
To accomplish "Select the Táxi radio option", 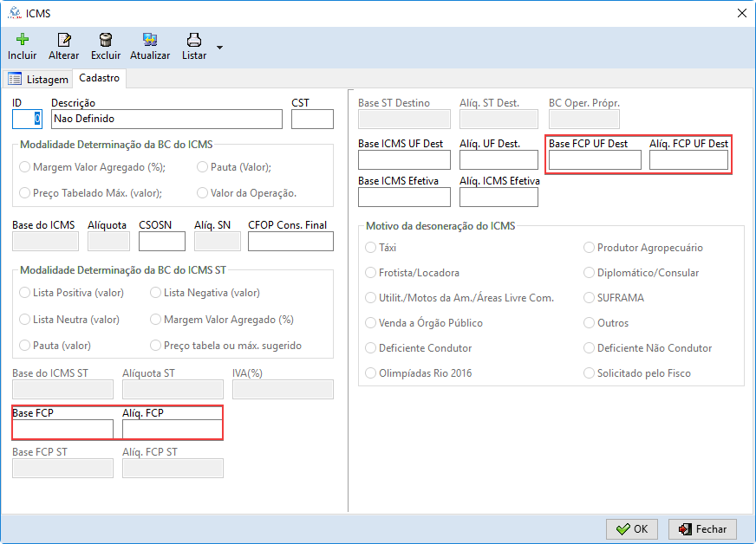I will [371, 248].
